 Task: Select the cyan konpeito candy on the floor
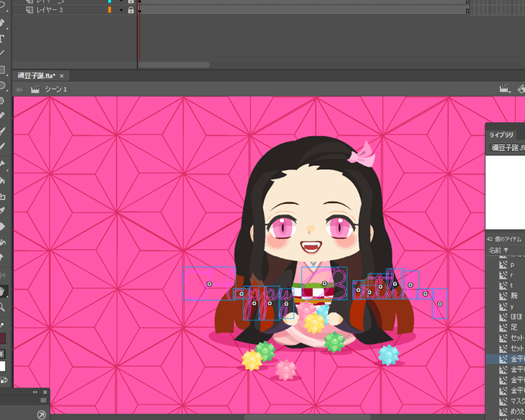coord(388,354)
